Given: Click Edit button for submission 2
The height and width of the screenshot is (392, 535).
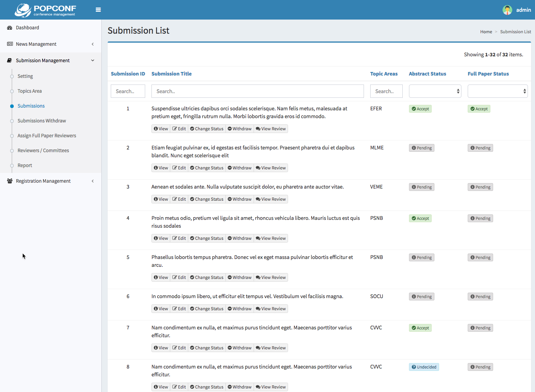Looking at the screenshot, I should (x=179, y=168).
